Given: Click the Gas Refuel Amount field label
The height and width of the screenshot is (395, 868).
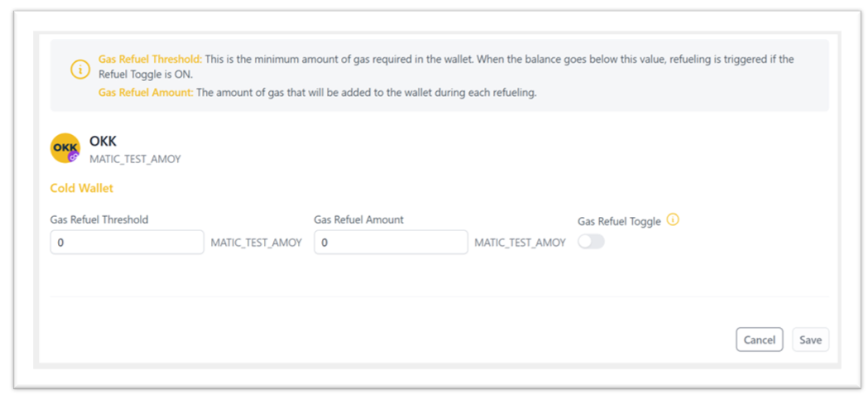Looking at the screenshot, I should coord(359,219).
